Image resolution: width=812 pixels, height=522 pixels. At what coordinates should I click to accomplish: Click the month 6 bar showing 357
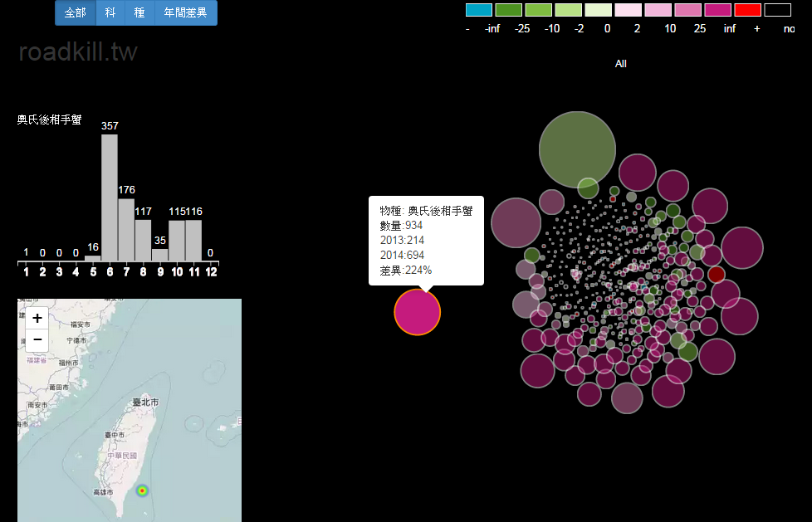point(110,198)
